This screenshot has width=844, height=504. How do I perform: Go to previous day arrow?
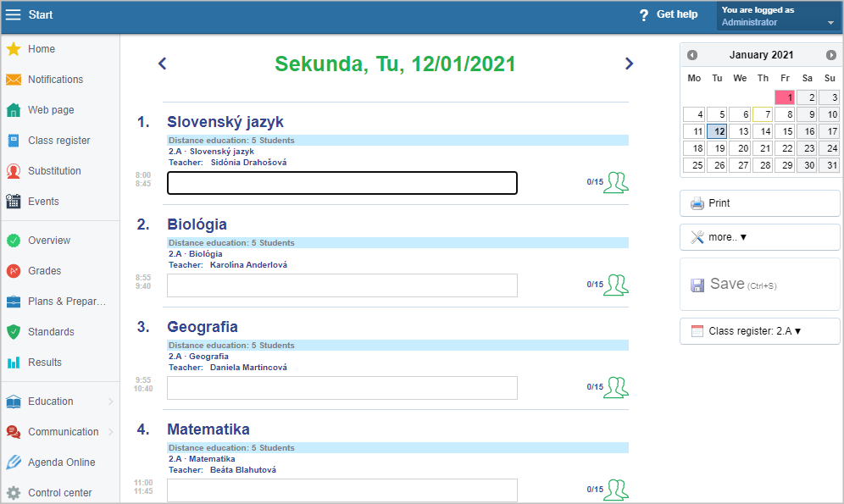[163, 64]
